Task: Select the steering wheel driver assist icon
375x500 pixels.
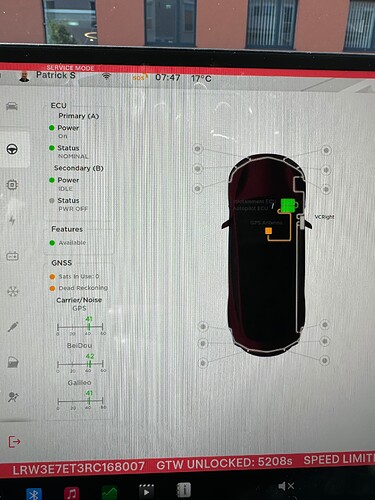Action: (12, 149)
